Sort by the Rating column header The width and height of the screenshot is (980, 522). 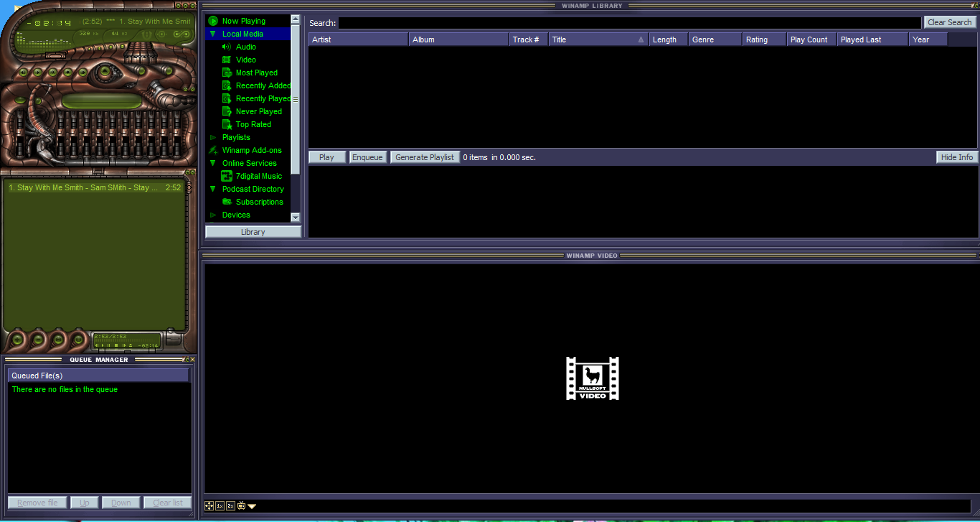coord(765,39)
